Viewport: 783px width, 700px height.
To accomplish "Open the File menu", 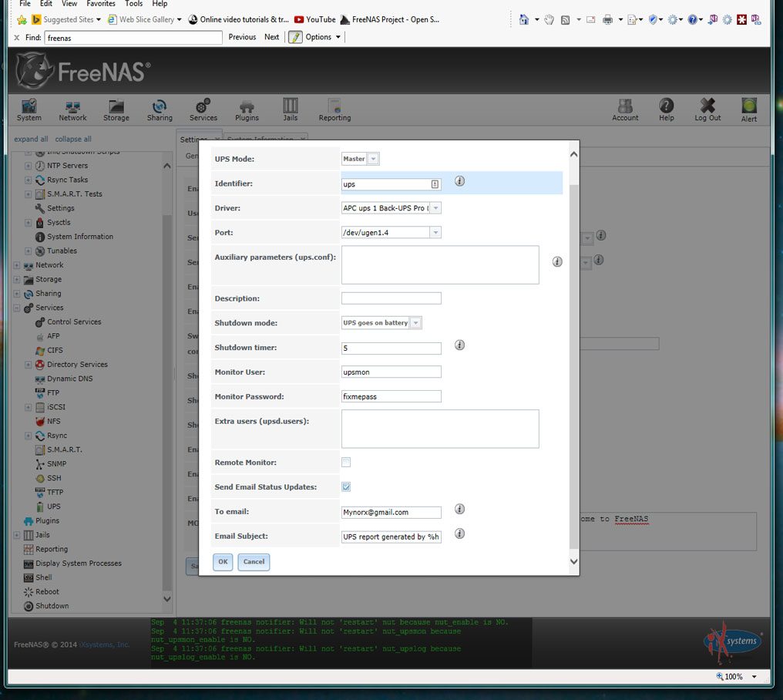I will pos(25,4).
